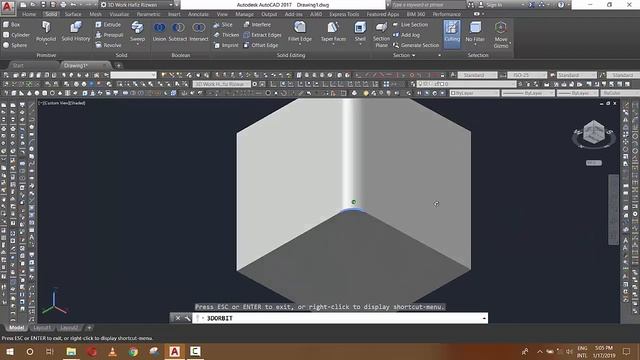Screen dimensions: 640x360
Task: Toggle Solid History in the ribbon
Action: pyautogui.click(x=76, y=32)
